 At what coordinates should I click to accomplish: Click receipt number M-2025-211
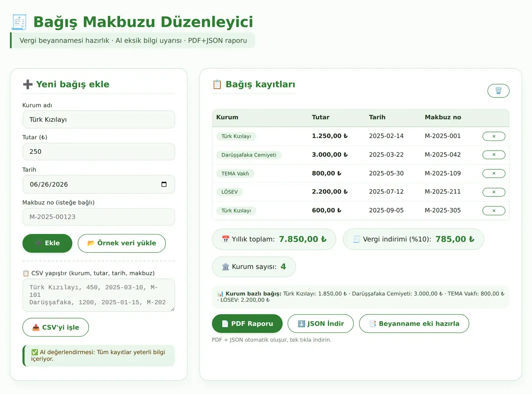(x=443, y=192)
